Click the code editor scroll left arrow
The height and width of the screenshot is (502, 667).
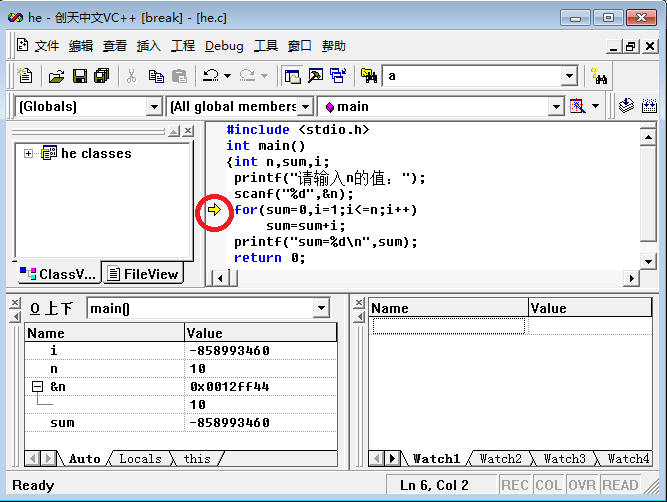tap(220, 278)
